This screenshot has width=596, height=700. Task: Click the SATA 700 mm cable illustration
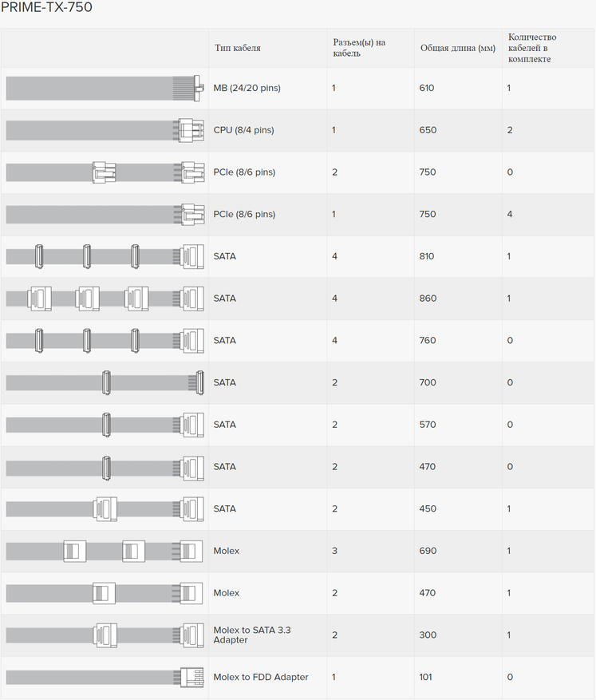[x=105, y=382]
